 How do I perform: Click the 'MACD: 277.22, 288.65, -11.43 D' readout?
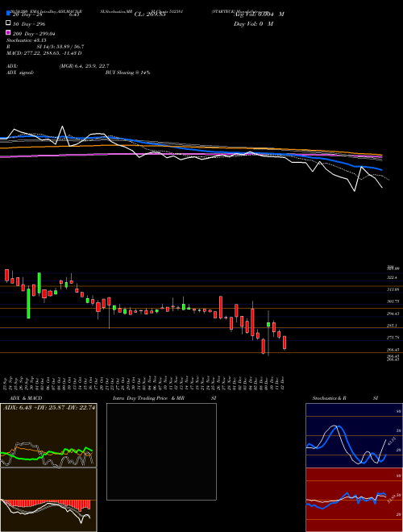tap(44, 53)
